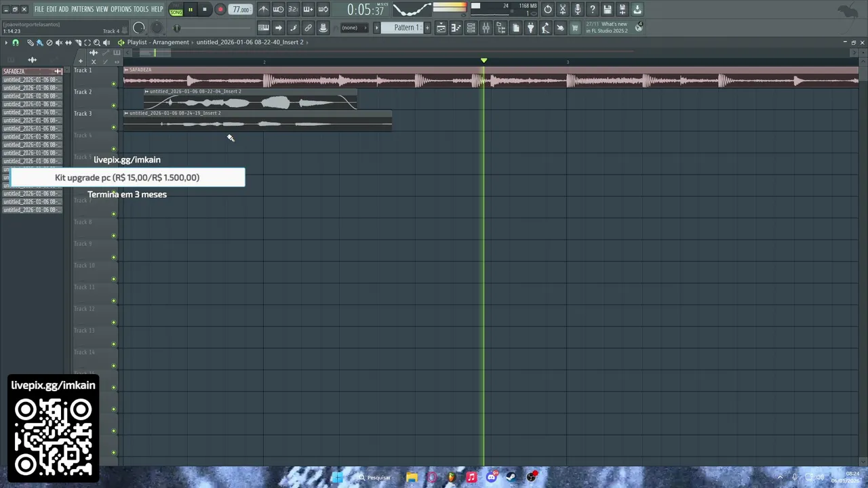Mute Track 1 green LED

pos(113,84)
